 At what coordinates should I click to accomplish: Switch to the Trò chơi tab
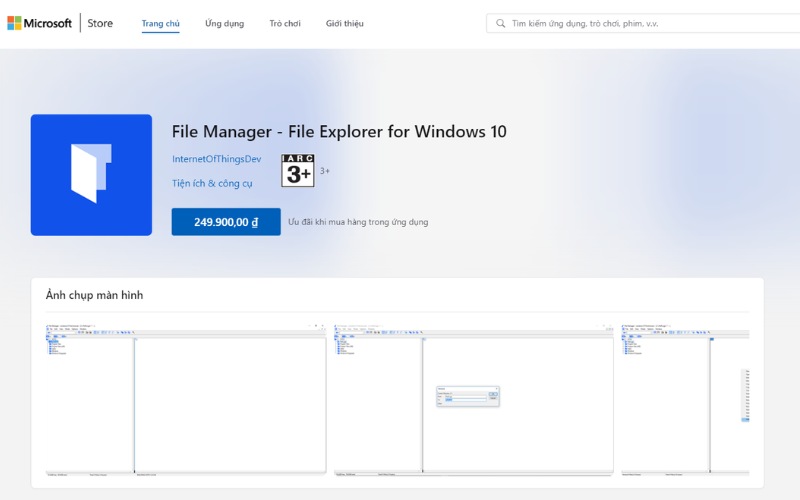pyautogui.click(x=285, y=23)
